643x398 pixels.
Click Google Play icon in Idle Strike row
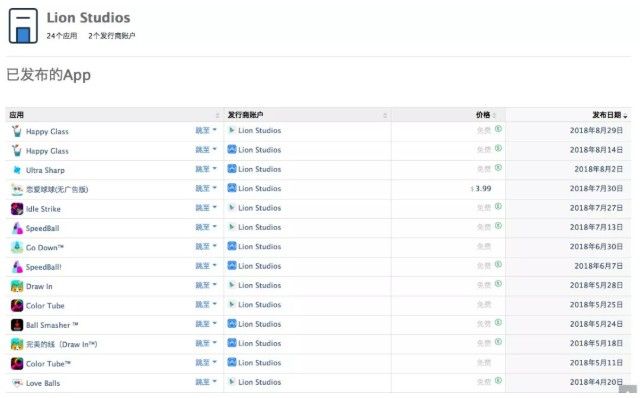pyautogui.click(x=232, y=207)
